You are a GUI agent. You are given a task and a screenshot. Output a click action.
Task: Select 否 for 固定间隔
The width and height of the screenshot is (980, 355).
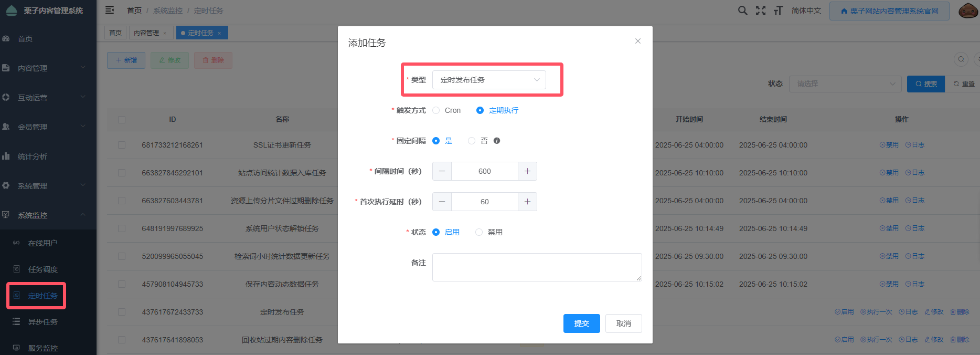pyautogui.click(x=472, y=141)
